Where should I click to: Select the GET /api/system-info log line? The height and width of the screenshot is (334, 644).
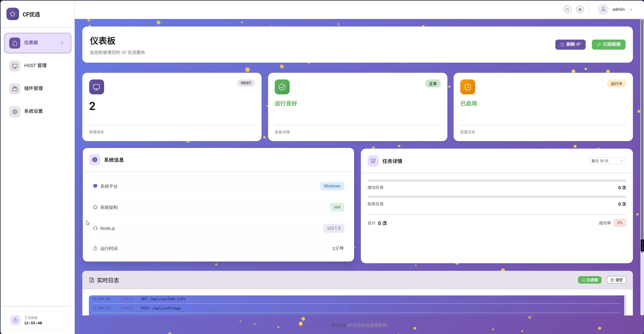[x=356, y=299]
